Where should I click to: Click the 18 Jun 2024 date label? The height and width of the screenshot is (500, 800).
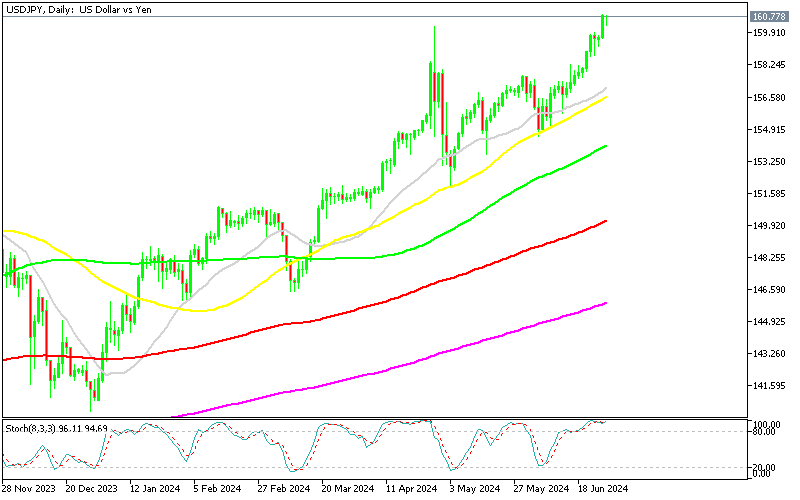[x=603, y=489]
